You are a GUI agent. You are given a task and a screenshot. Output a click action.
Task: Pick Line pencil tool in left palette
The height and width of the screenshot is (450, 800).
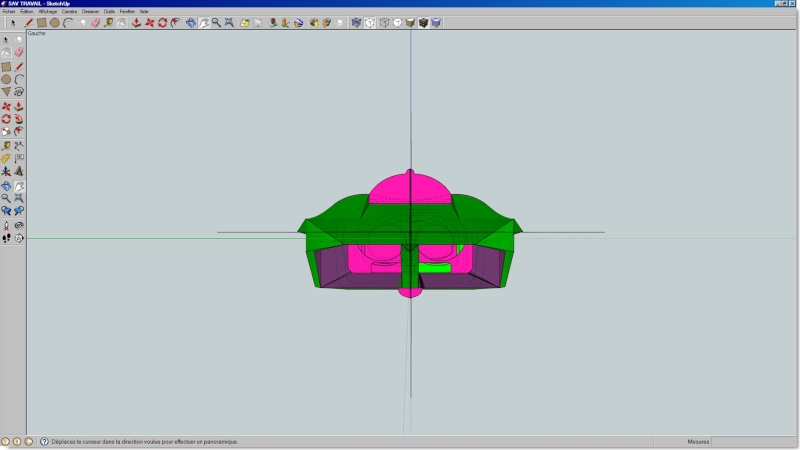pyautogui.click(x=19, y=66)
